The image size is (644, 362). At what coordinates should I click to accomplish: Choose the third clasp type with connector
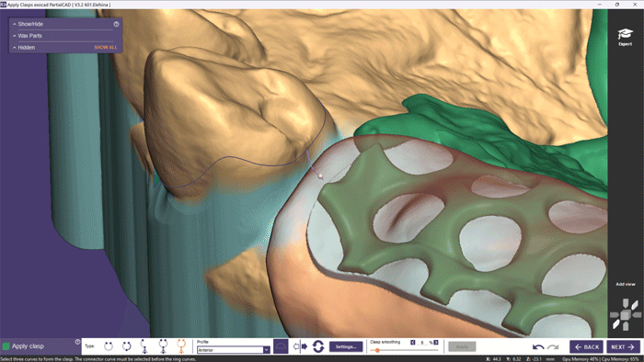pos(144,346)
